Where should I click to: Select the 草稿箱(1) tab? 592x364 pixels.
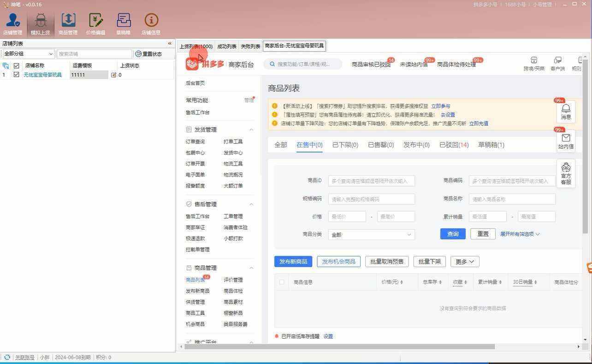(491, 145)
